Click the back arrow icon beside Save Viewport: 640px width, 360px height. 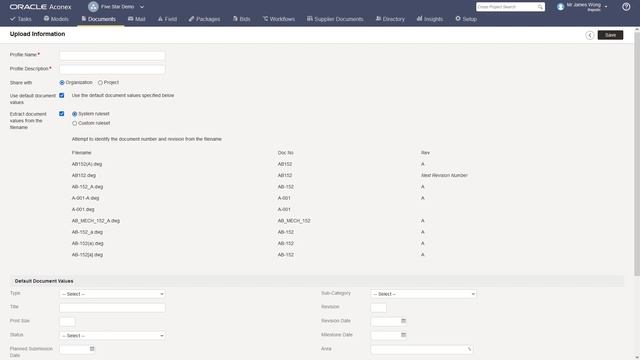click(x=589, y=35)
